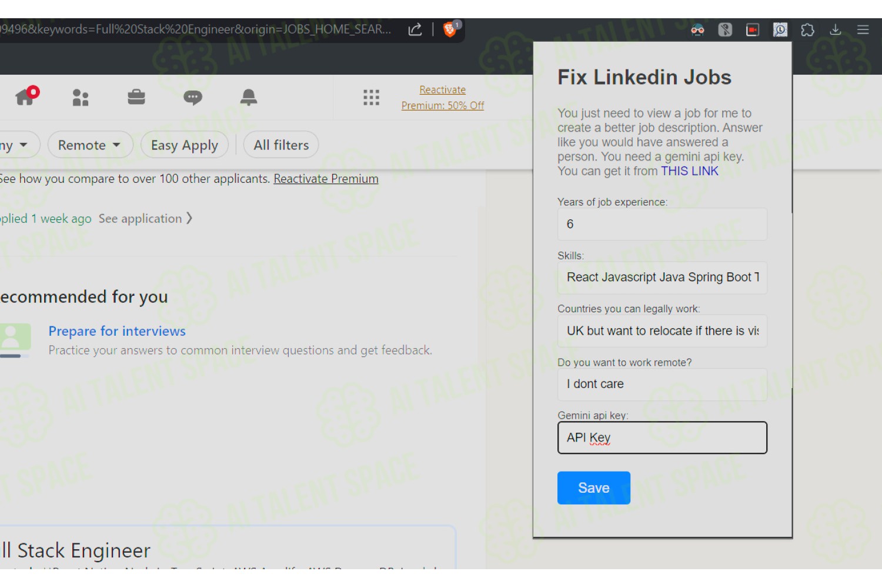Open browser extensions puzzle icon
Screen dimensions: 882x588
[x=808, y=30]
